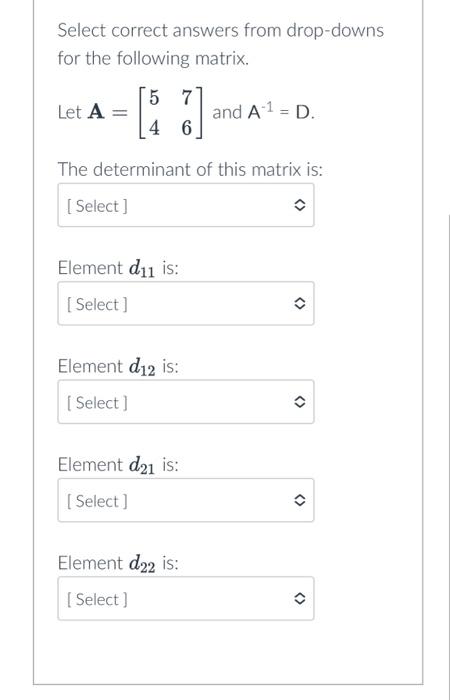This screenshot has width=450, height=700.
Task: Click the up-down arrow icon of determinant dropdown
Action: (300, 205)
